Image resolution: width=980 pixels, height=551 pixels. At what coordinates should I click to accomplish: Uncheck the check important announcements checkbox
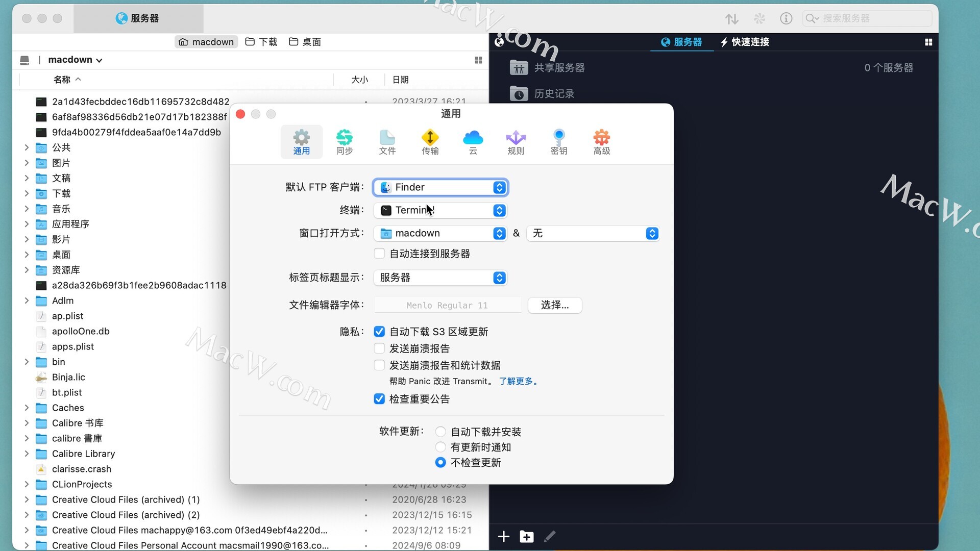[x=379, y=399]
